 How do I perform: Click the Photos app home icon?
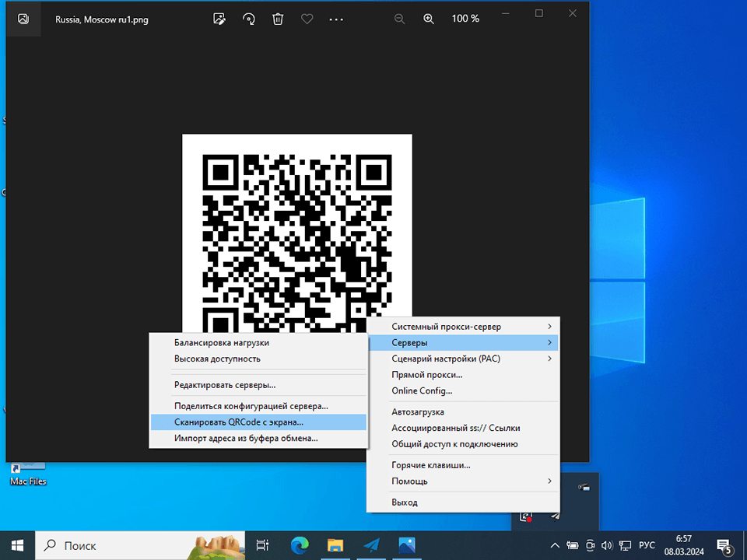23,19
